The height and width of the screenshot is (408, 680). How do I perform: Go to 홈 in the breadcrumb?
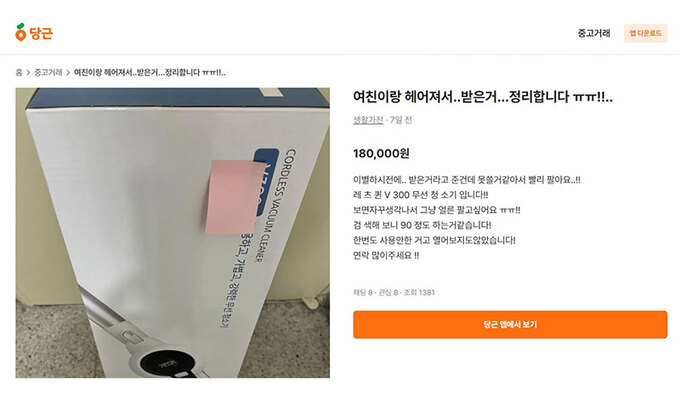click(19, 72)
